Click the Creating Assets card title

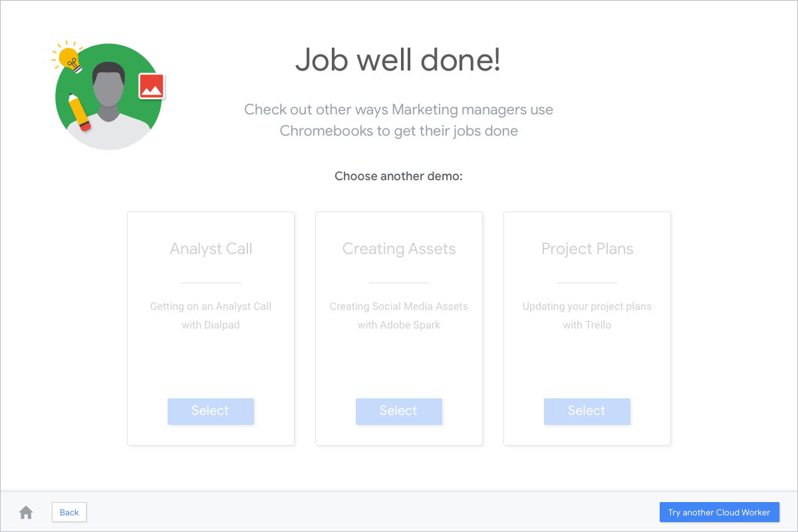[x=399, y=249]
